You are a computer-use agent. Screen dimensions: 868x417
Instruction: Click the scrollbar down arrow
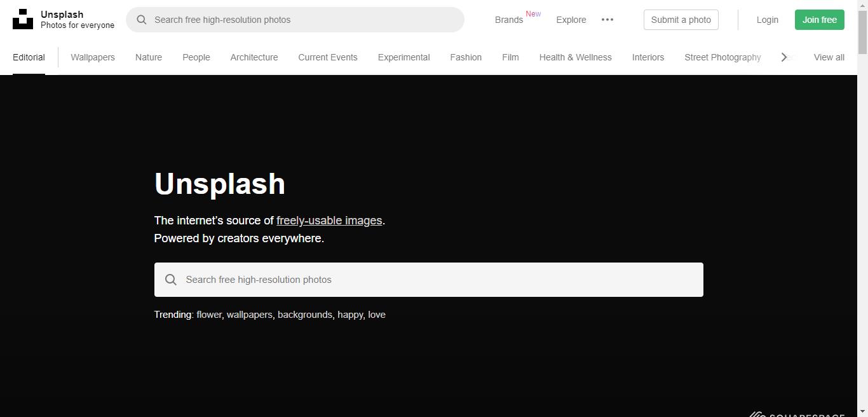(862, 412)
